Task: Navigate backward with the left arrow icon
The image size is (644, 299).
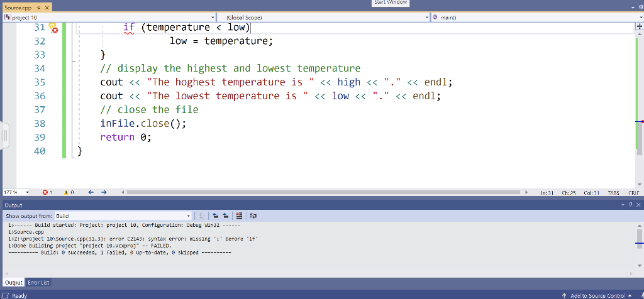Action: tap(91, 192)
